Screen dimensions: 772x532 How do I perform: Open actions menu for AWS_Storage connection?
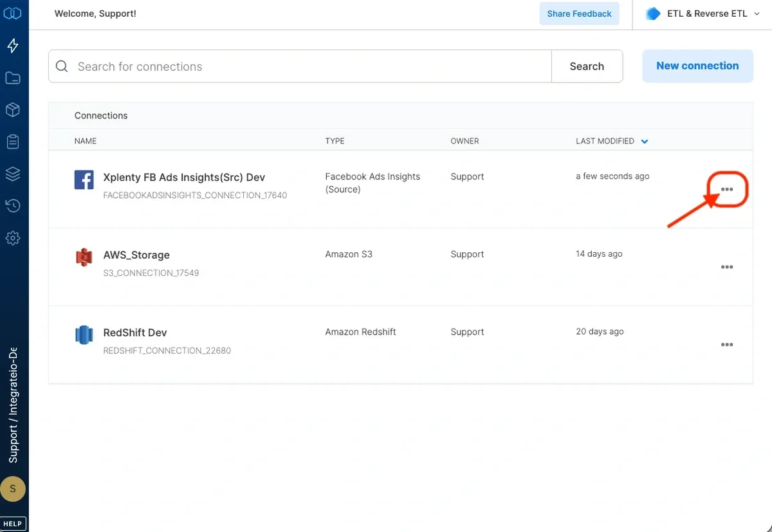click(727, 267)
